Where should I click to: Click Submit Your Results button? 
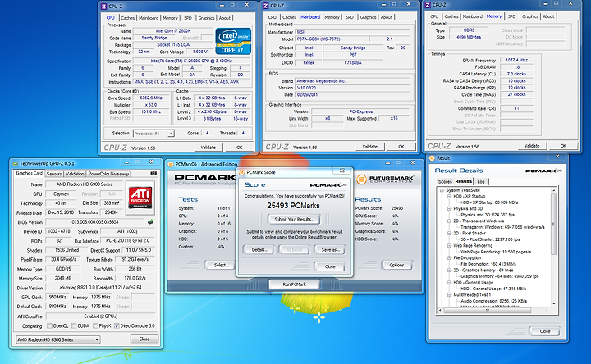(294, 219)
